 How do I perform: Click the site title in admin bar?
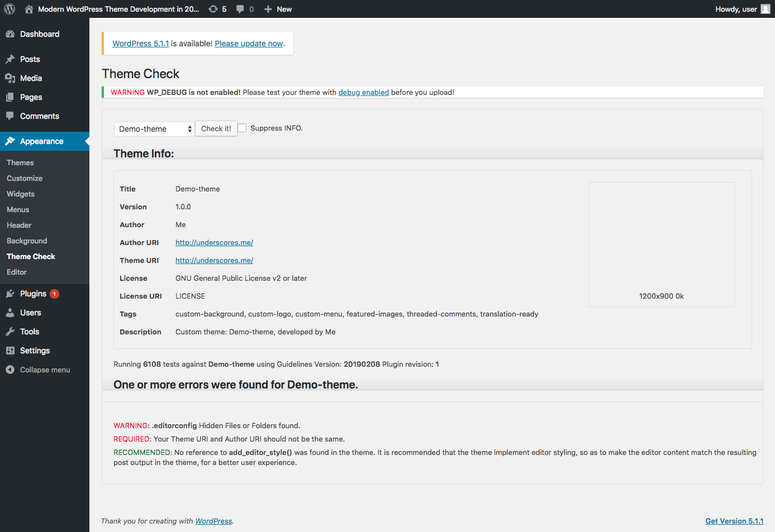(x=118, y=9)
